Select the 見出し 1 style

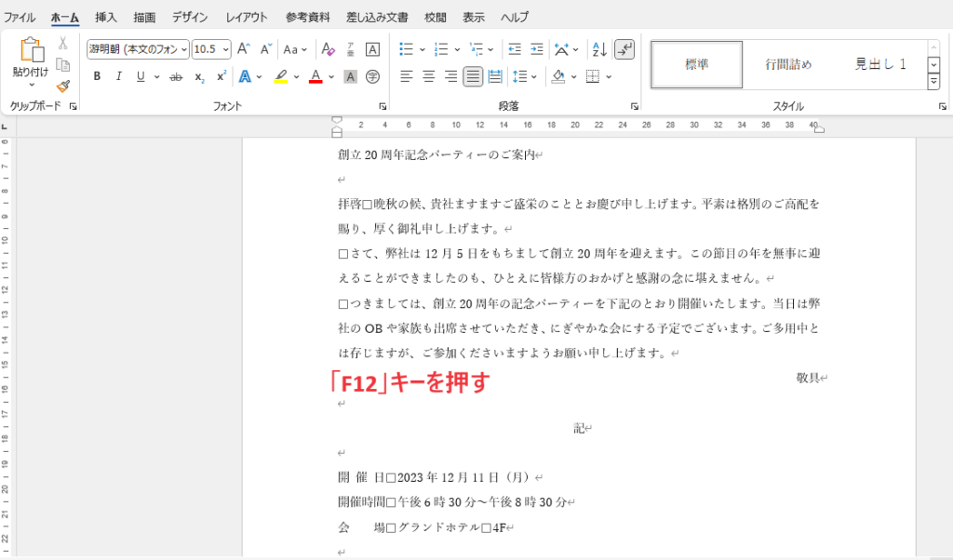[880, 64]
